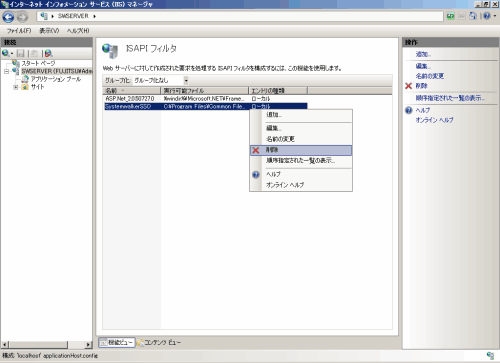This screenshot has height=363, width=500.
Task: Select スタート ページ in connections tree
Action: [x=38, y=63]
